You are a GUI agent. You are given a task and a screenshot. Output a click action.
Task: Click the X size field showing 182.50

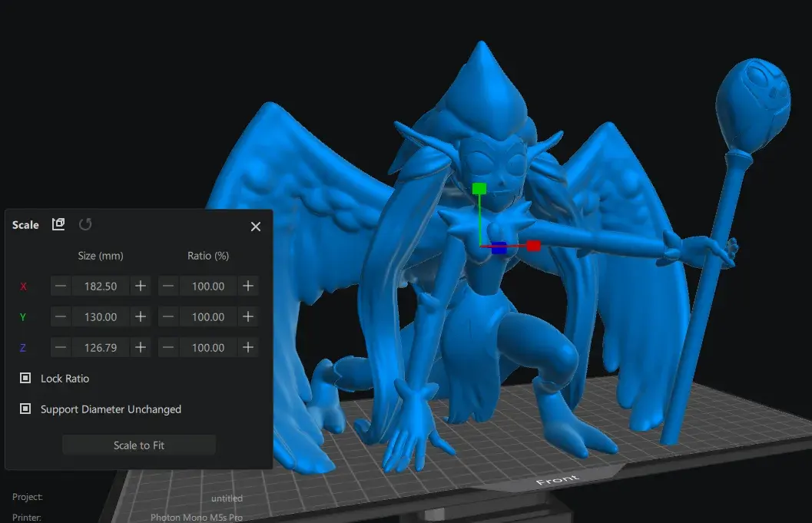tap(101, 286)
